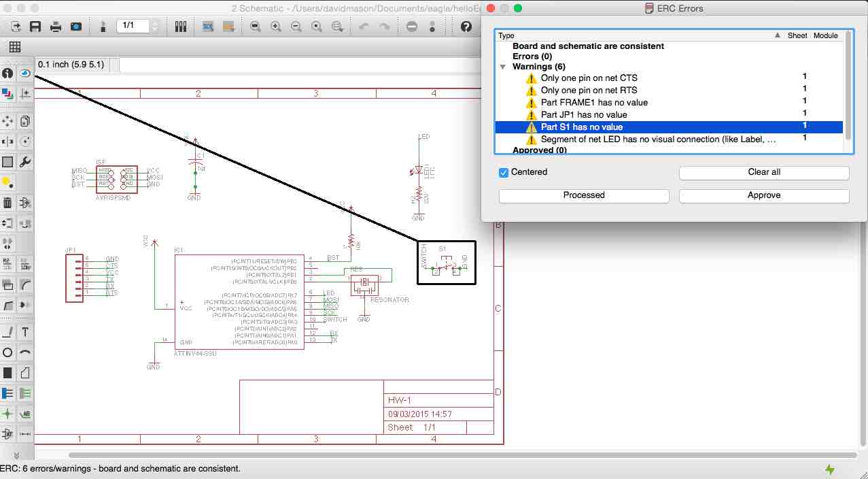Screen dimensions: 868x479
Task: Click the sheet 1/1 selector field
Action: [134, 27]
